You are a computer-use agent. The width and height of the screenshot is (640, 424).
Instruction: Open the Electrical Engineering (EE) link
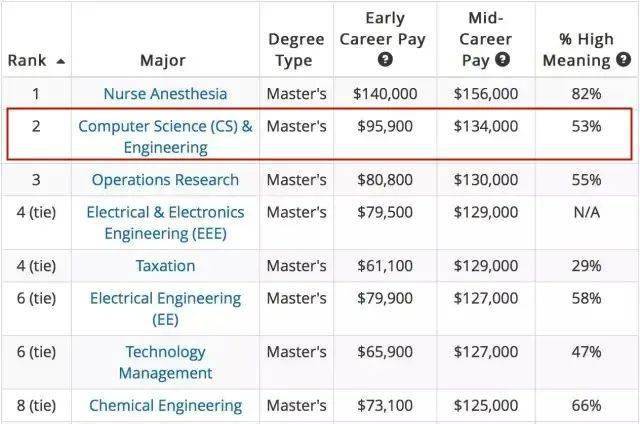click(x=165, y=309)
